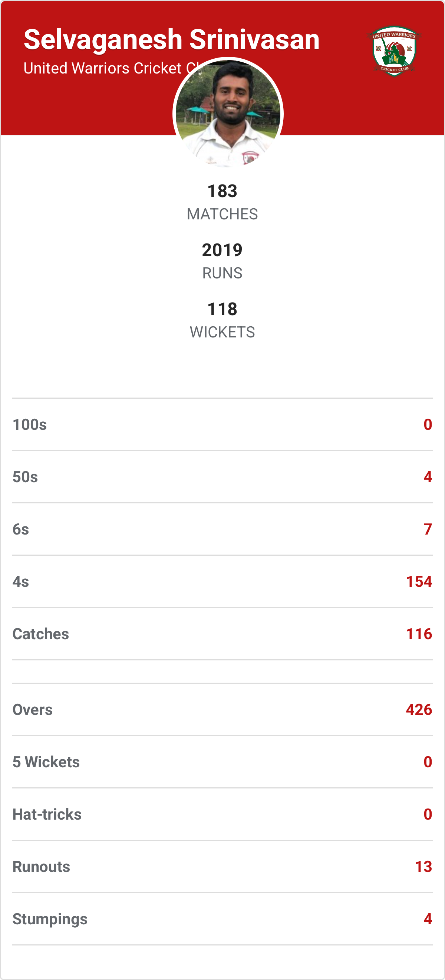Click the Runouts value 13
The width and height of the screenshot is (445, 980).
point(423,867)
